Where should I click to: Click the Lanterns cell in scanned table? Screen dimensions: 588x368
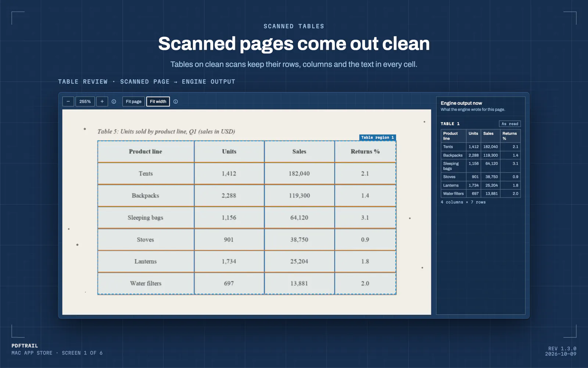point(146,261)
